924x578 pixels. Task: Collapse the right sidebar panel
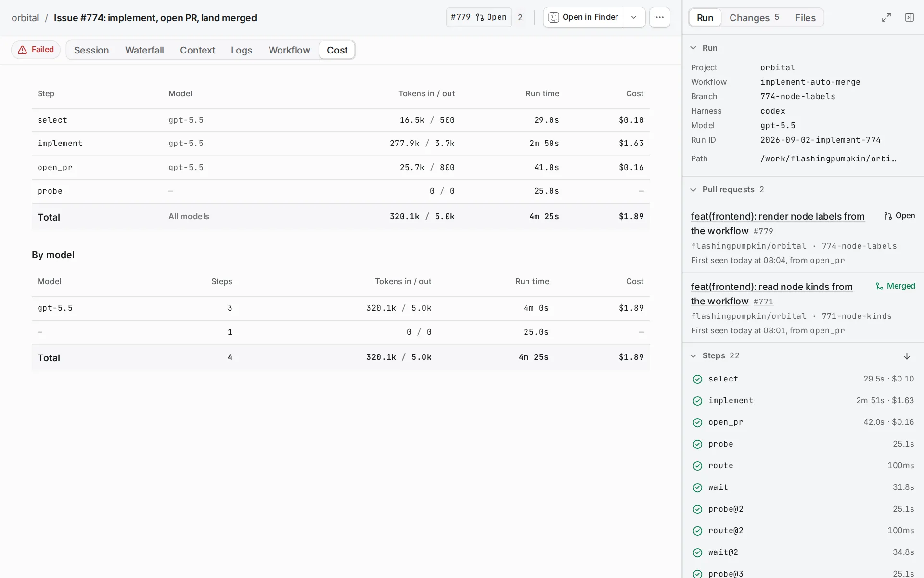909,17
